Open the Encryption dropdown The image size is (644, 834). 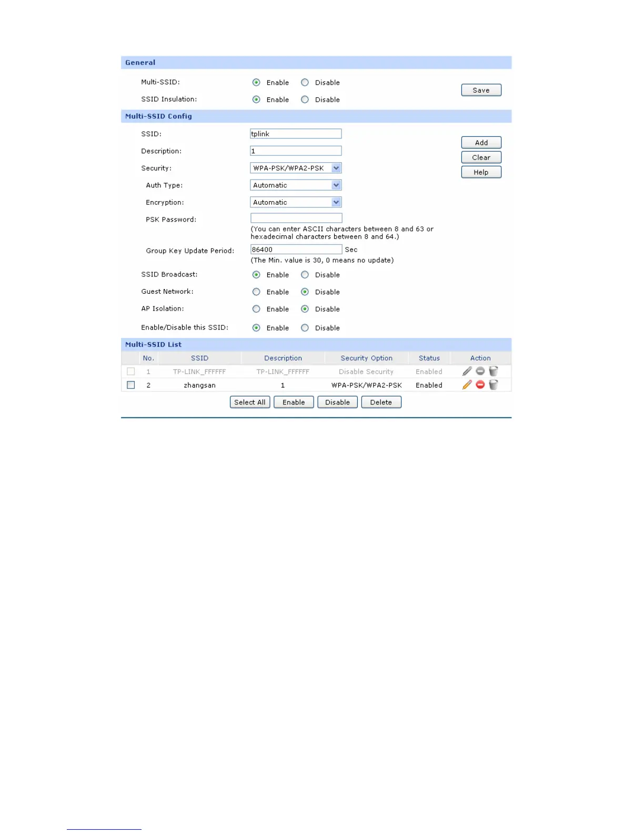click(x=296, y=202)
